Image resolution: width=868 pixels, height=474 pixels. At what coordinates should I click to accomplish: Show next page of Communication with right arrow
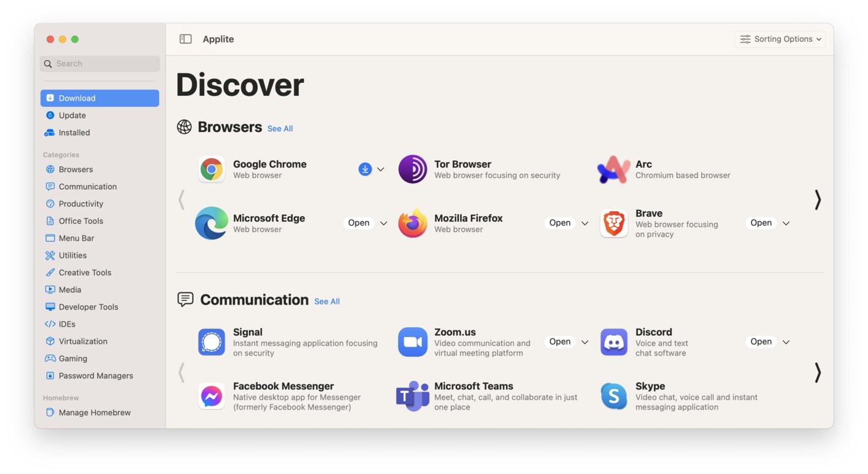click(818, 373)
